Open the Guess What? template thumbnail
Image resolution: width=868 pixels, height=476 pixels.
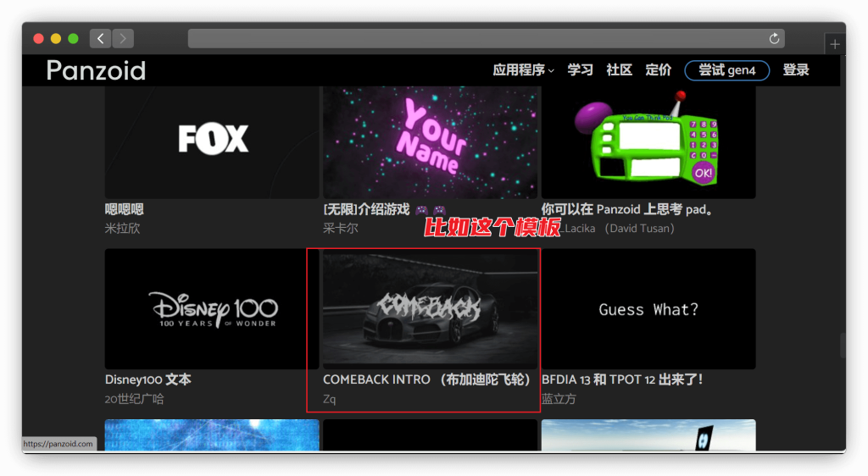pyautogui.click(x=648, y=309)
